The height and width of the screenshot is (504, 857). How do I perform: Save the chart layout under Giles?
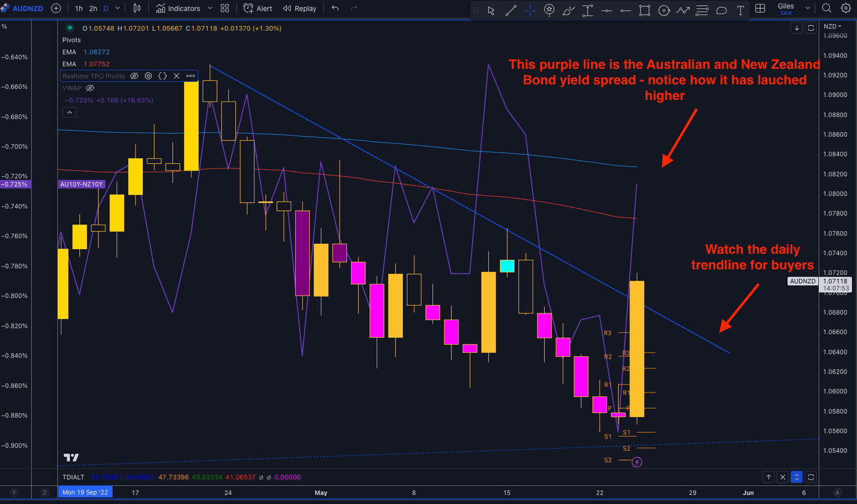point(786,12)
